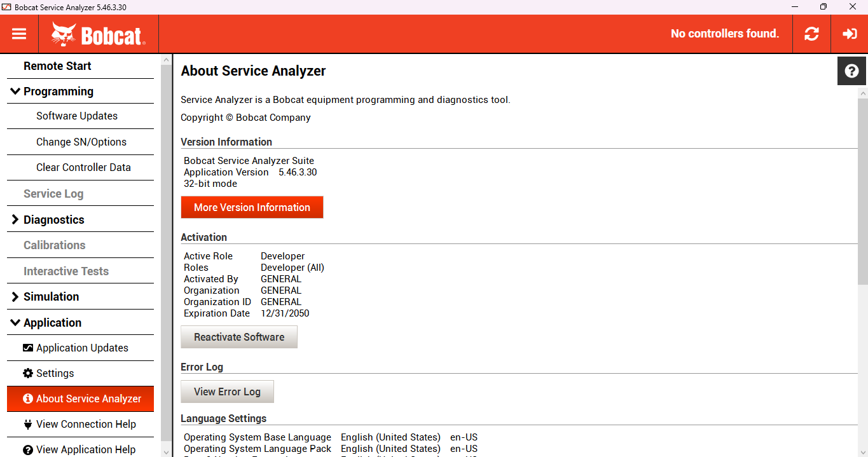868x457 pixels.
Task: Open Clear Controller Data
Action: point(80,167)
